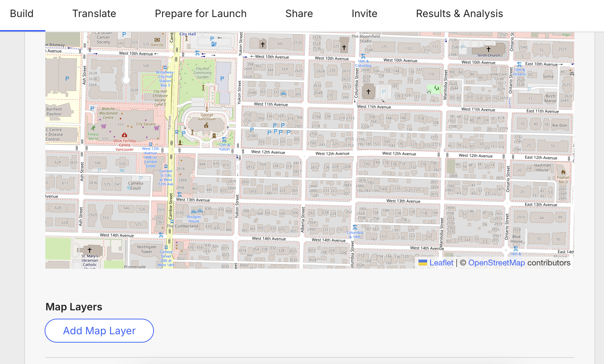Click the EV charging station icon near City Hall

click(x=214, y=44)
